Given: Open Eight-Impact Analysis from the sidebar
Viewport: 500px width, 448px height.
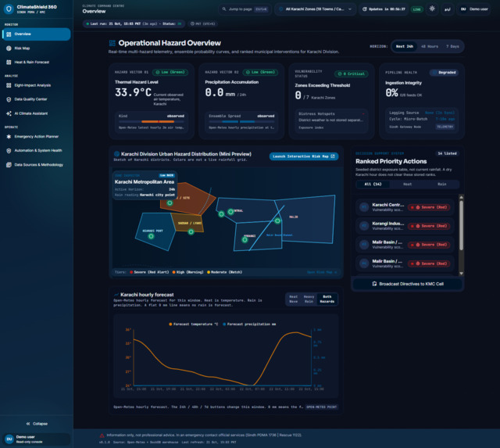Looking at the screenshot, I should [37, 85].
